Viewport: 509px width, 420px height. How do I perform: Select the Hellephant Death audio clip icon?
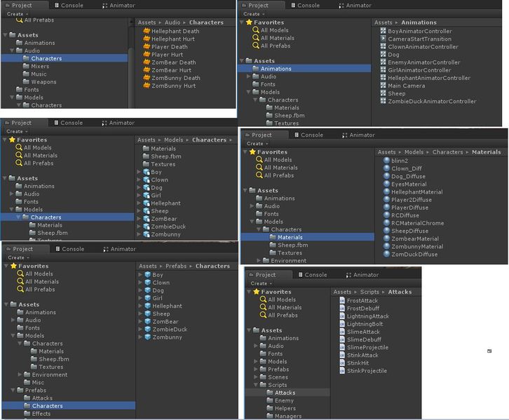point(147,31)
